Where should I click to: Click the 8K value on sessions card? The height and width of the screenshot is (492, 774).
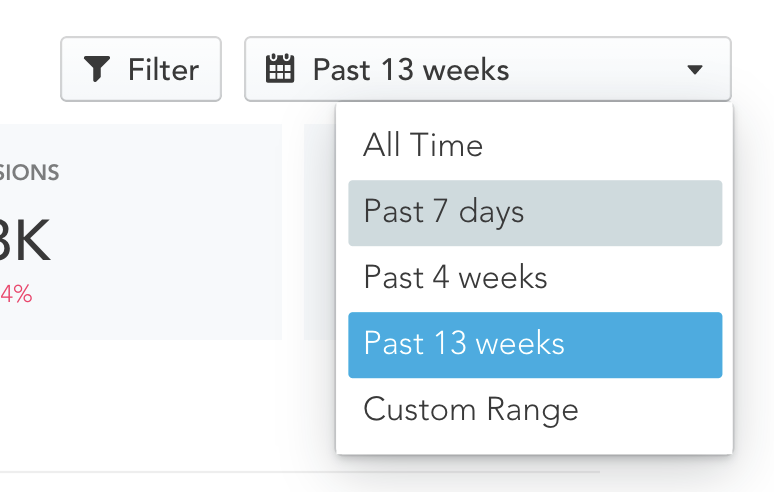point(25,240)
